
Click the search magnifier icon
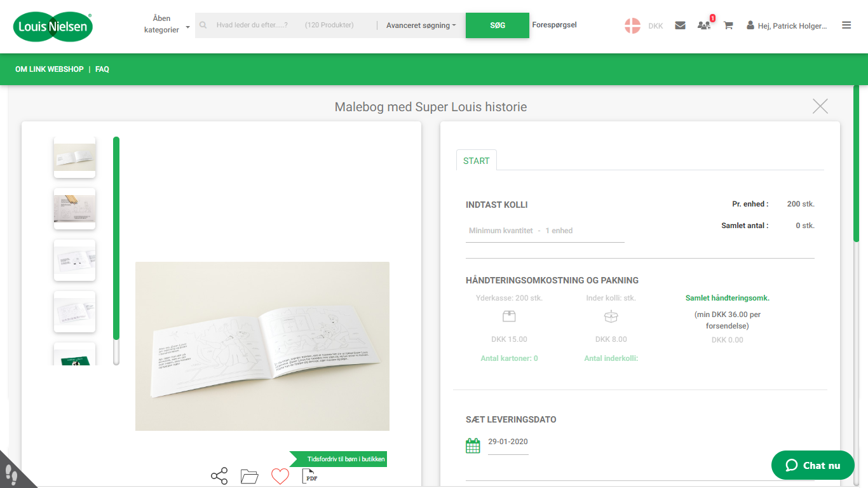point(203,25)
